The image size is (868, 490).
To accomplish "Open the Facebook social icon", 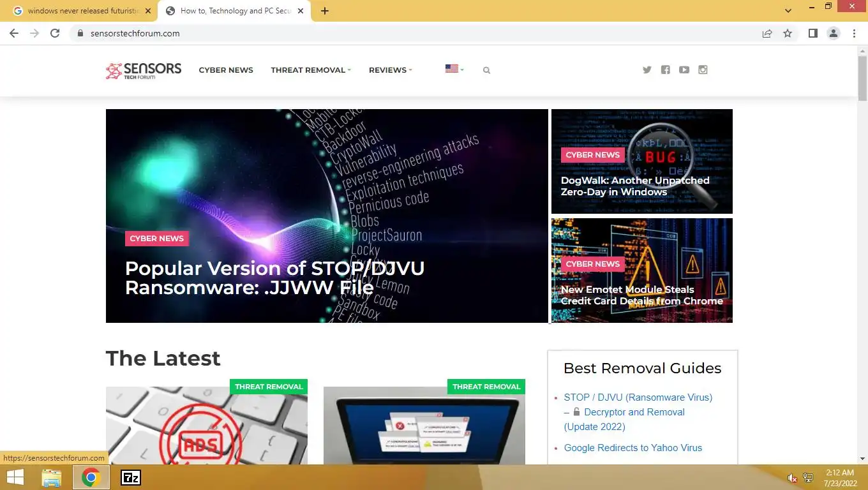I will click(666, 70).
